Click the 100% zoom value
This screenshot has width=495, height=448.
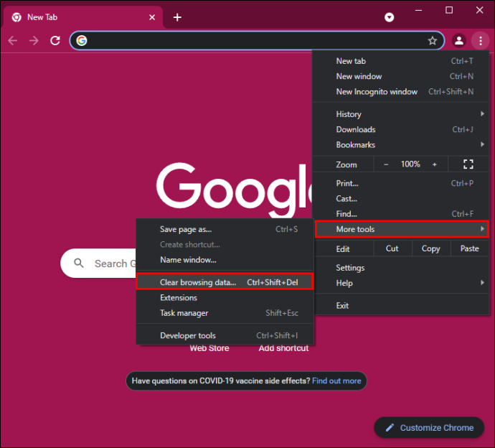(x=410, y=164)
